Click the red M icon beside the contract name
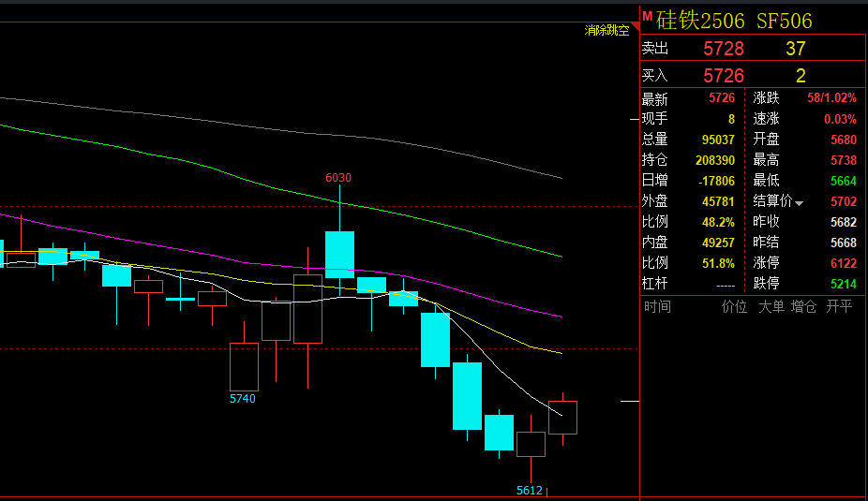The image size is (868, 501). tap(647, 16)
